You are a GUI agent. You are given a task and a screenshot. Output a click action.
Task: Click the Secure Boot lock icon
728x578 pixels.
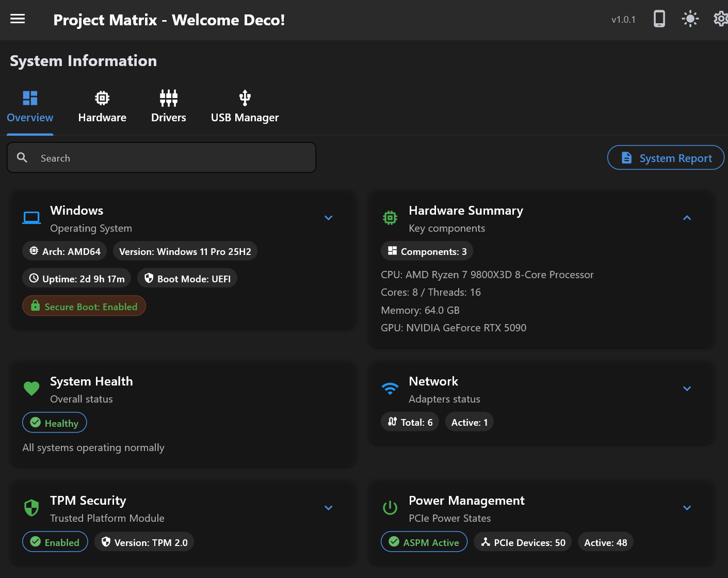click(35, 306)
